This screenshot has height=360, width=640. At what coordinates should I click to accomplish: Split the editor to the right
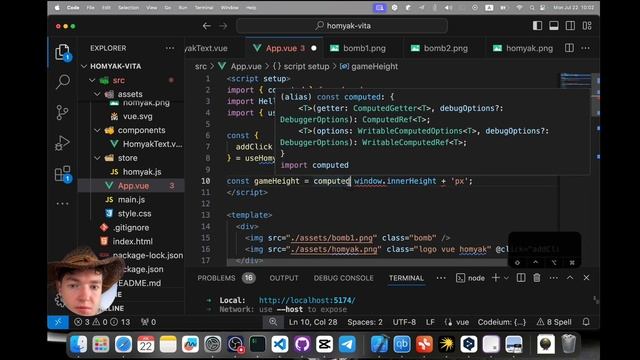click(569, 48)
